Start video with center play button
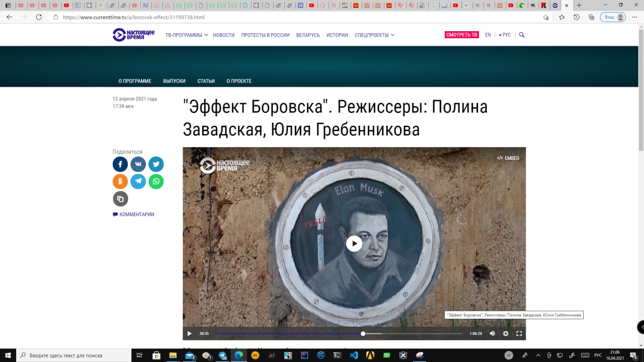 click(354, 244)
